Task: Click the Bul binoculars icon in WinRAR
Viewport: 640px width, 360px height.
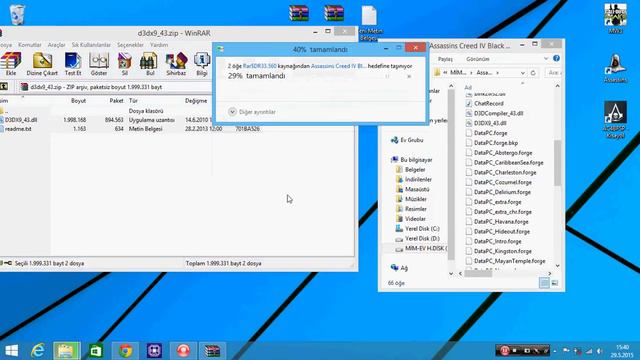Action: point(150,64)
